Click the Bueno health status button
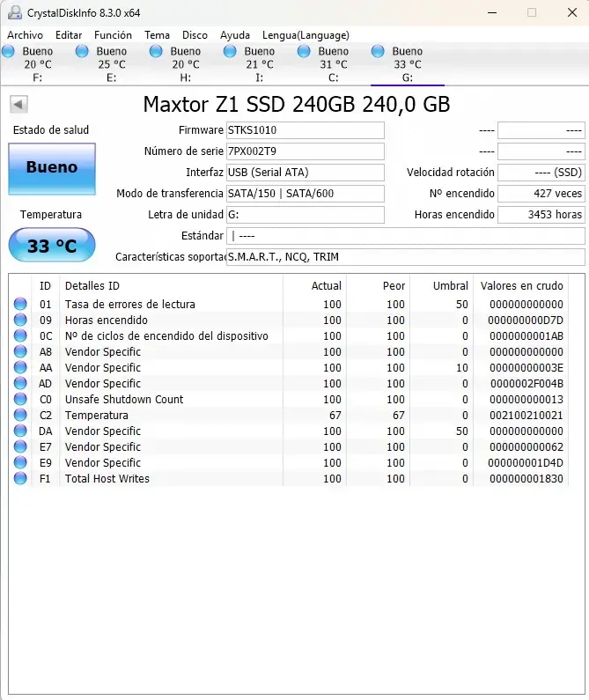The height and width of the screenshot is (700, 589). click(52, 169)
